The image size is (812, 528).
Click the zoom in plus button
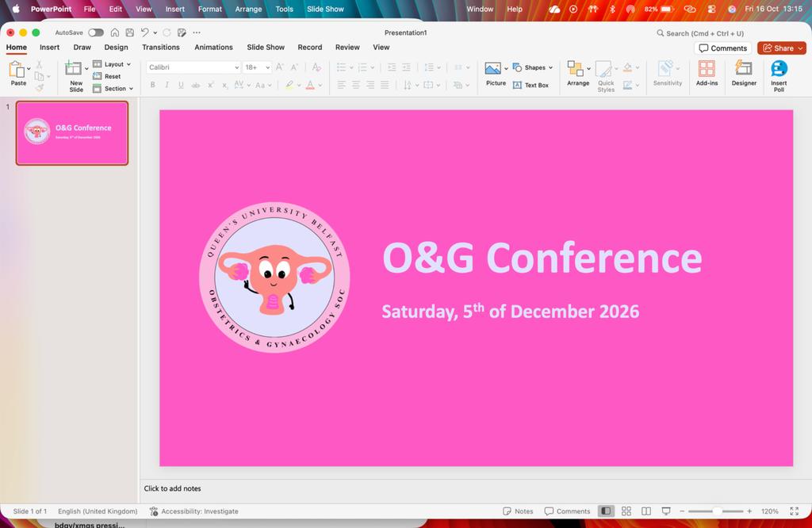pos(749,511)
